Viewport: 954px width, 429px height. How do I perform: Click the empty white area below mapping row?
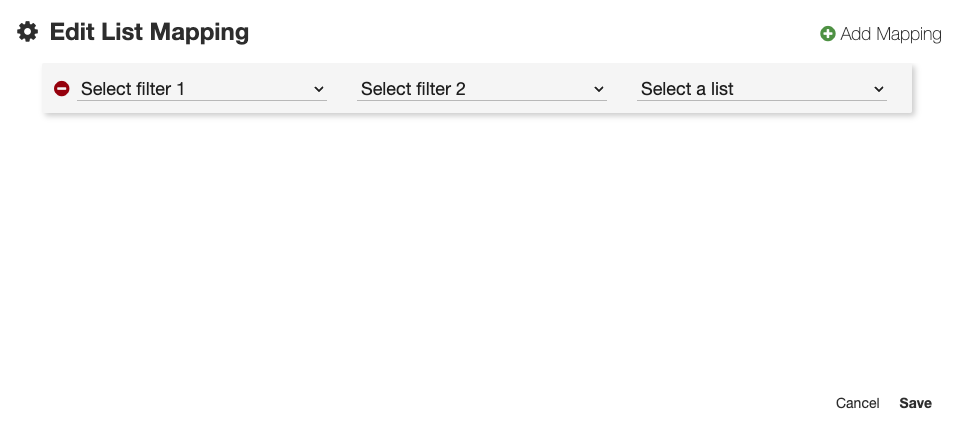click(x=477, y=250)
